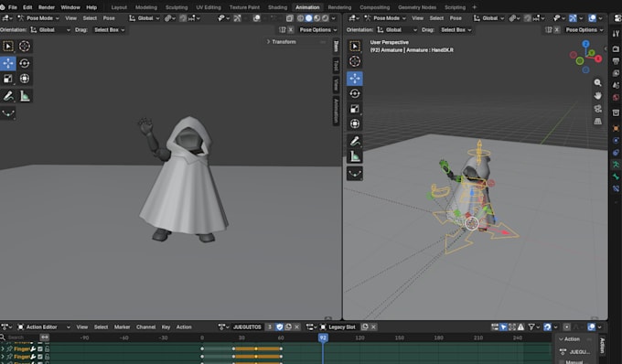Viewport: 622px width, 364px height.
Task: Select the Measure tool in left viewport
Action: tap(25, 96)
